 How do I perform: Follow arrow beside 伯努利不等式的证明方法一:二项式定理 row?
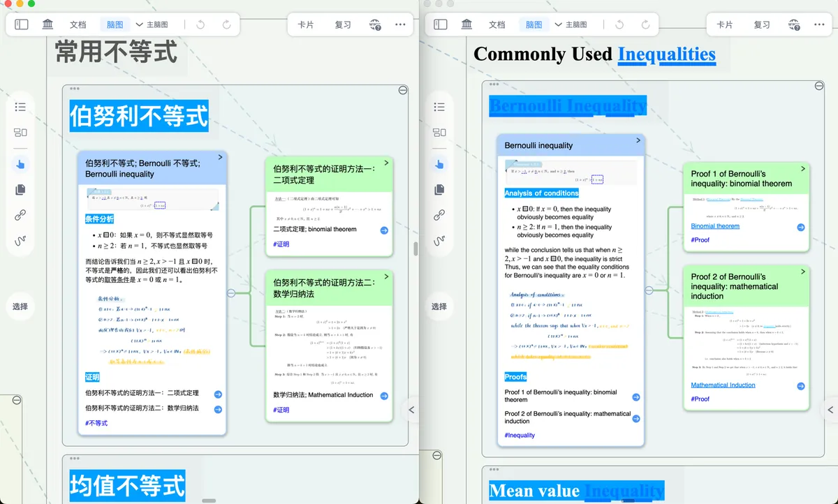tap(218, 394)
